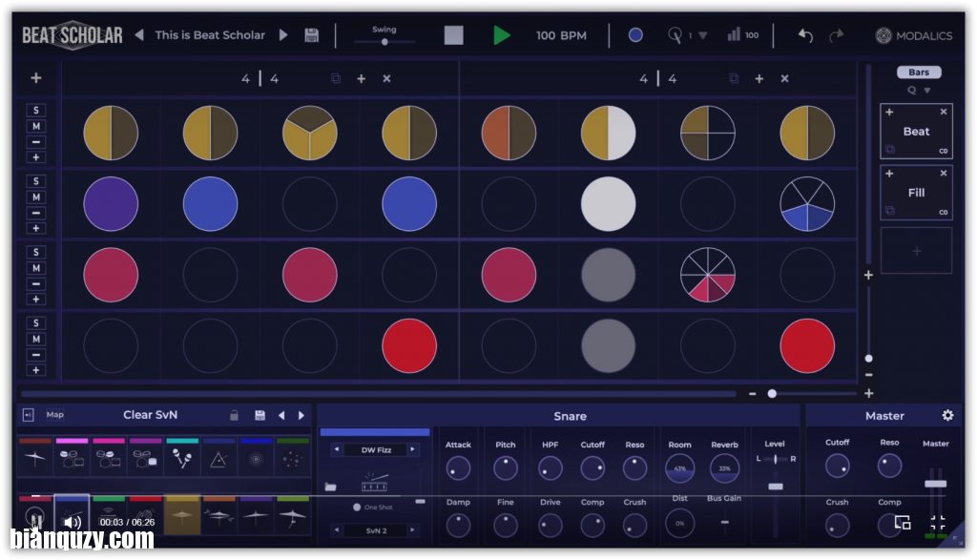This screenshot has height=560, width=977.
Task: Solo the blue snare track
Action: tap(36, 181)
